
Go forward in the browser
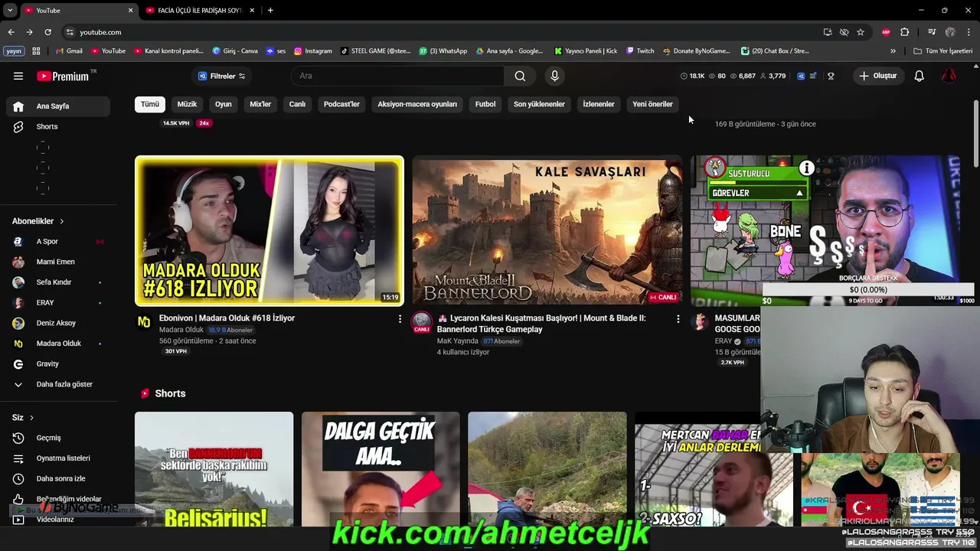tap(29, 32)
